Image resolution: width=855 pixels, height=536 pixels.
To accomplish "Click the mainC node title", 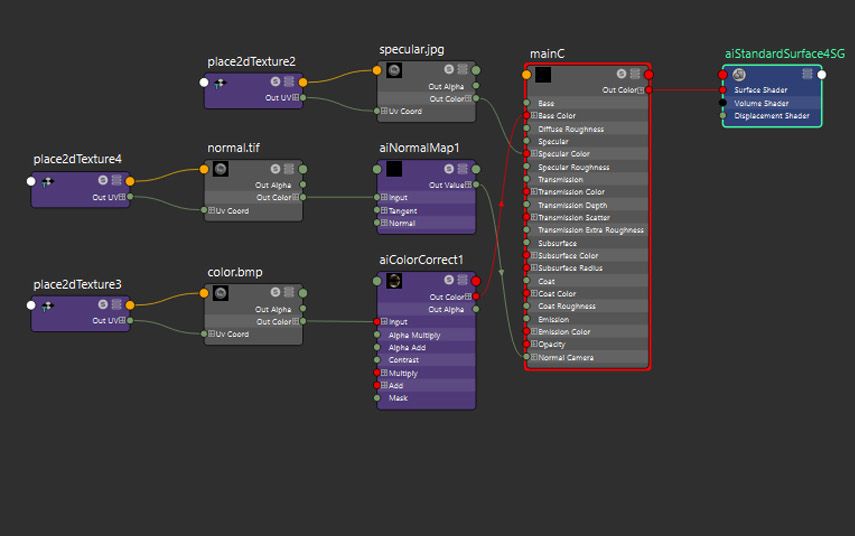I will point(548,54).
